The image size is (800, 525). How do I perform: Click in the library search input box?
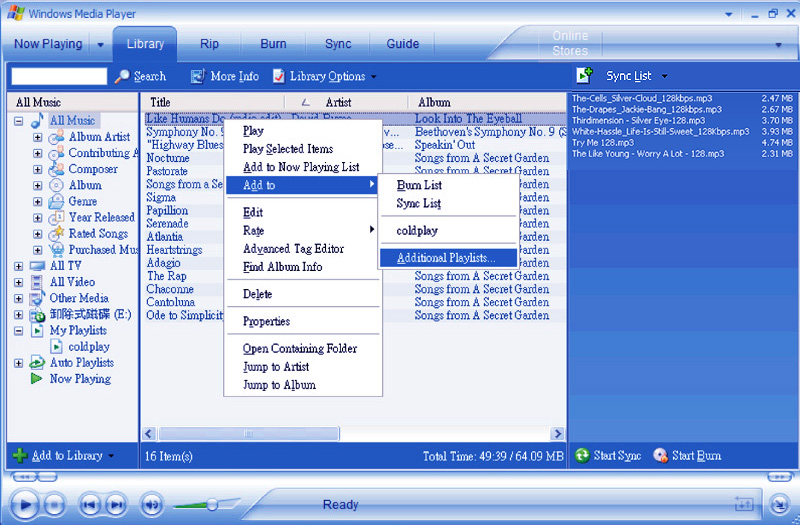click(x=59, y=76)
